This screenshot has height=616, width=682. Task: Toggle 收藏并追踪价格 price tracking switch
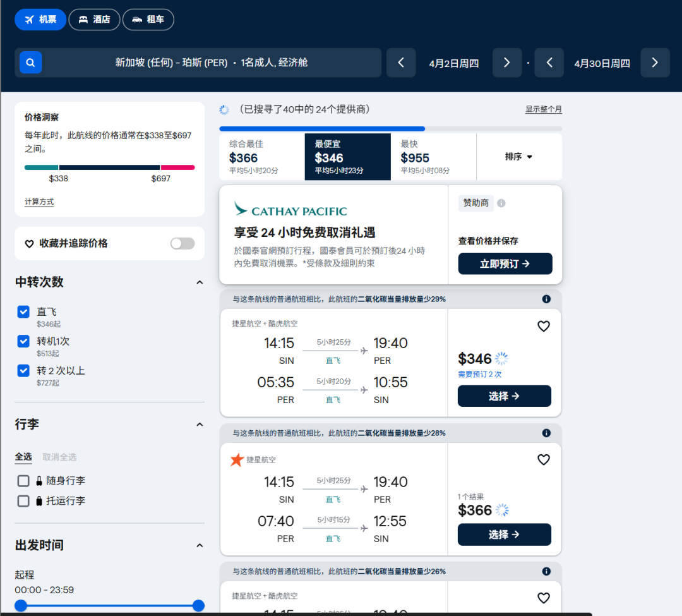click(182, 243)
